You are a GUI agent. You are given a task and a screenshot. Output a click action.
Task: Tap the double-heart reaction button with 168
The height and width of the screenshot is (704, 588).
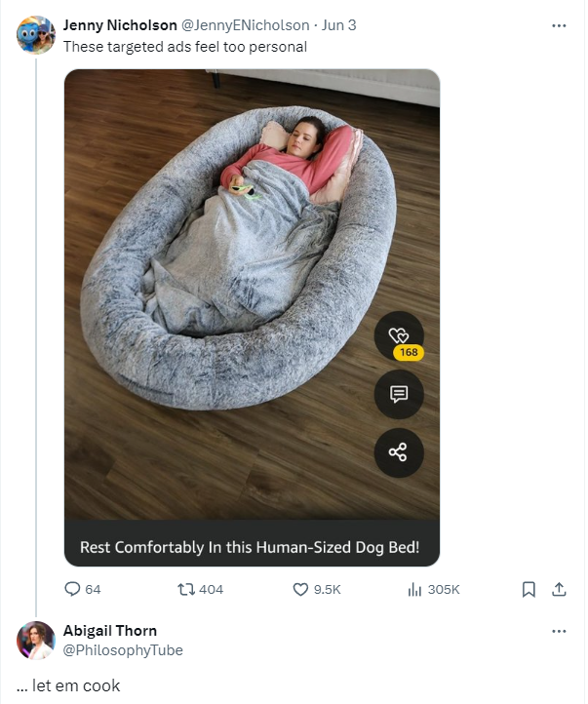(399, 335)
